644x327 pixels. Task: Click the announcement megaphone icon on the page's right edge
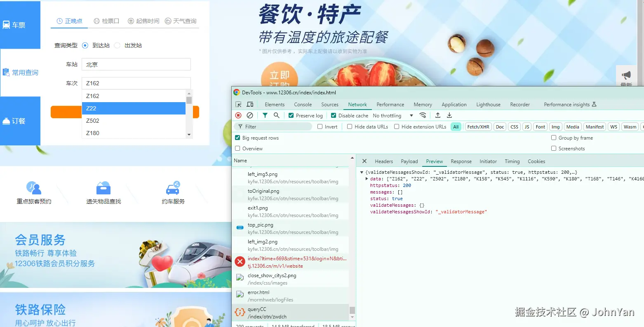coord(626,75)
